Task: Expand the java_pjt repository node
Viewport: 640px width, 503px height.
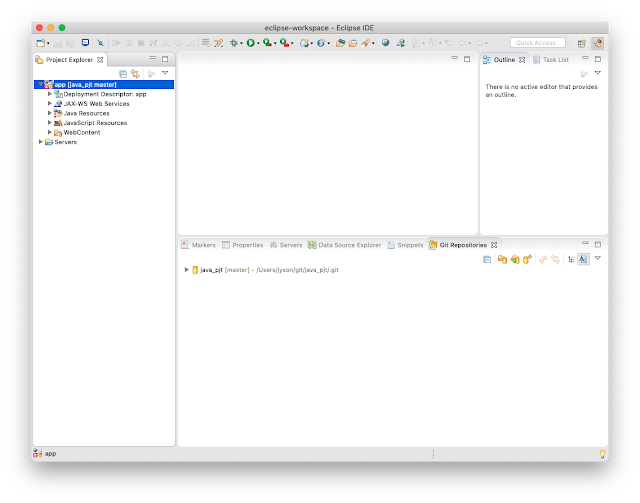Action: pos(187,269)
